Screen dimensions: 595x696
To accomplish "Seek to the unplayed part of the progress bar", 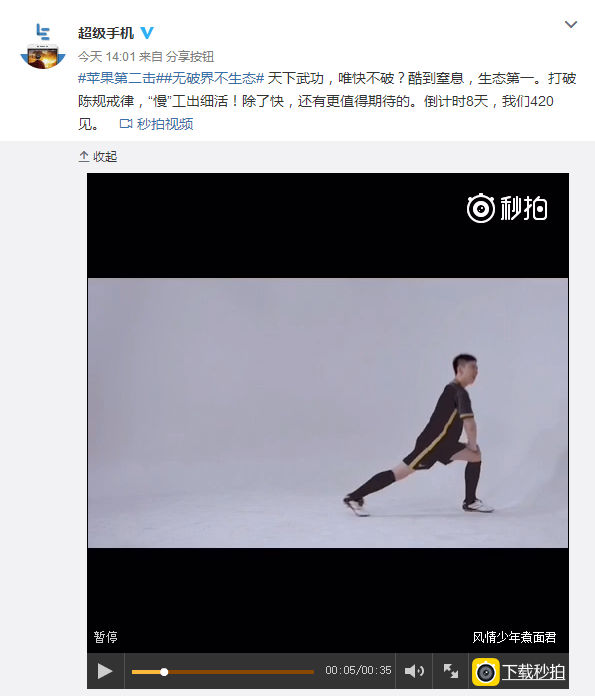I will [241, 672].
